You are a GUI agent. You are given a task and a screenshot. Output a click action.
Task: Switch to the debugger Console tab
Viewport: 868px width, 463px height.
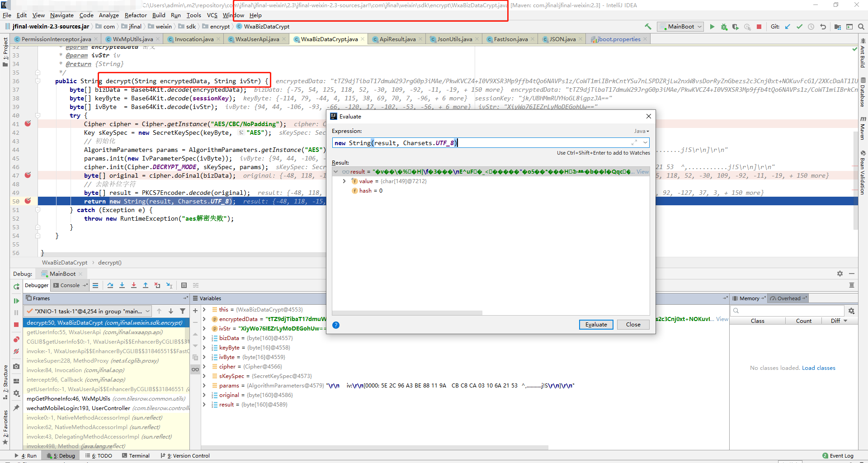tap(70, 285)
